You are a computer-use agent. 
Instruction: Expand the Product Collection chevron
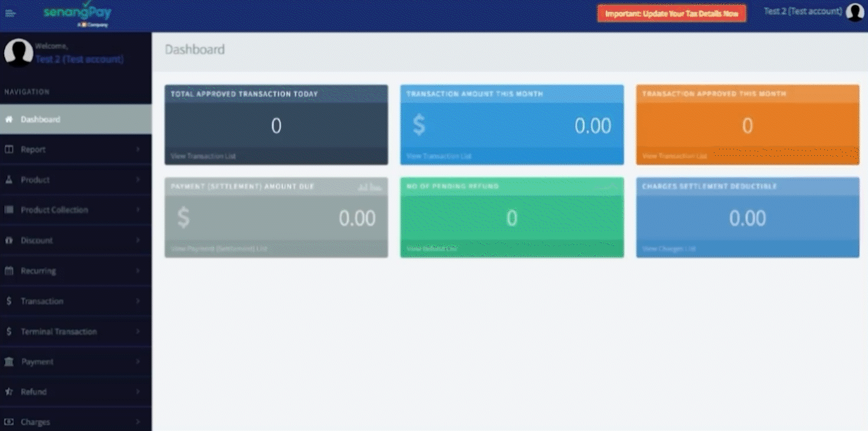138,210
